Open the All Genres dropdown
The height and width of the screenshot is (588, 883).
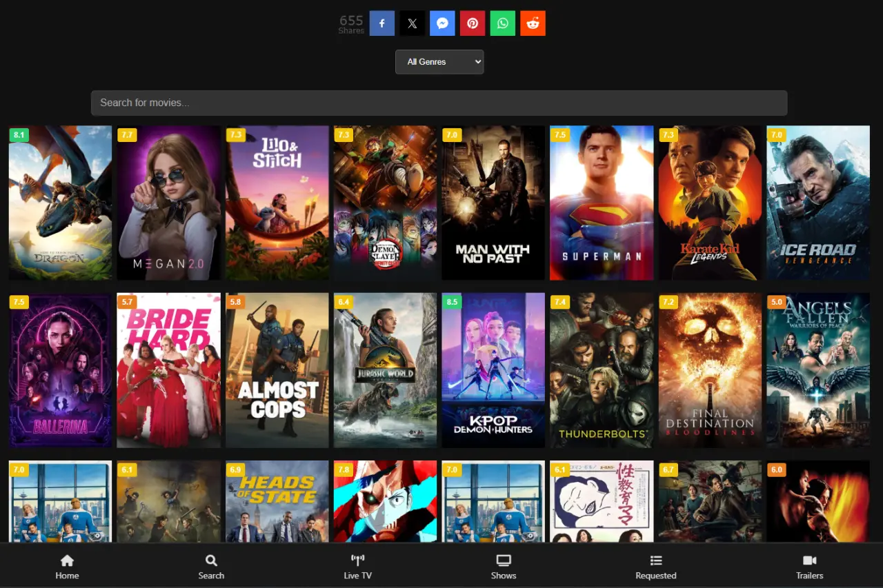tap(439, 62)
